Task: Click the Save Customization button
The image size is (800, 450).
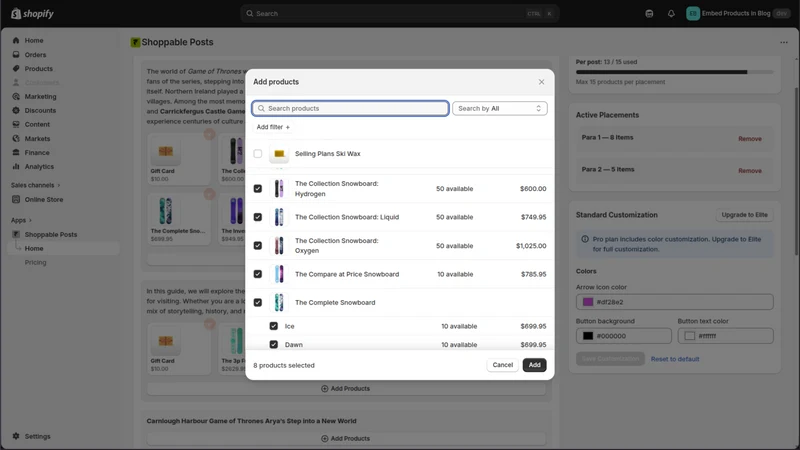Action: 610,359
